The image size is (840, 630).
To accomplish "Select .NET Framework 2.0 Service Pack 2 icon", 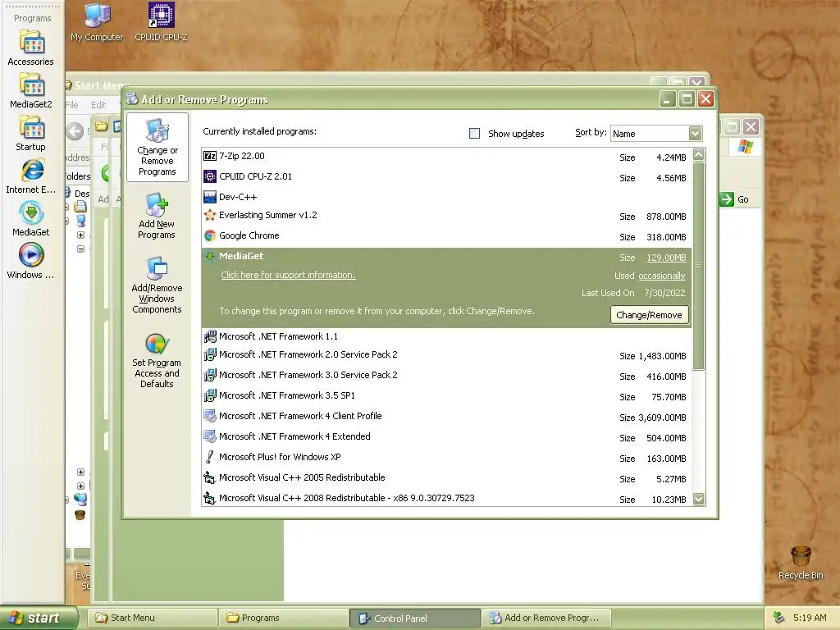I will [210, 354].
